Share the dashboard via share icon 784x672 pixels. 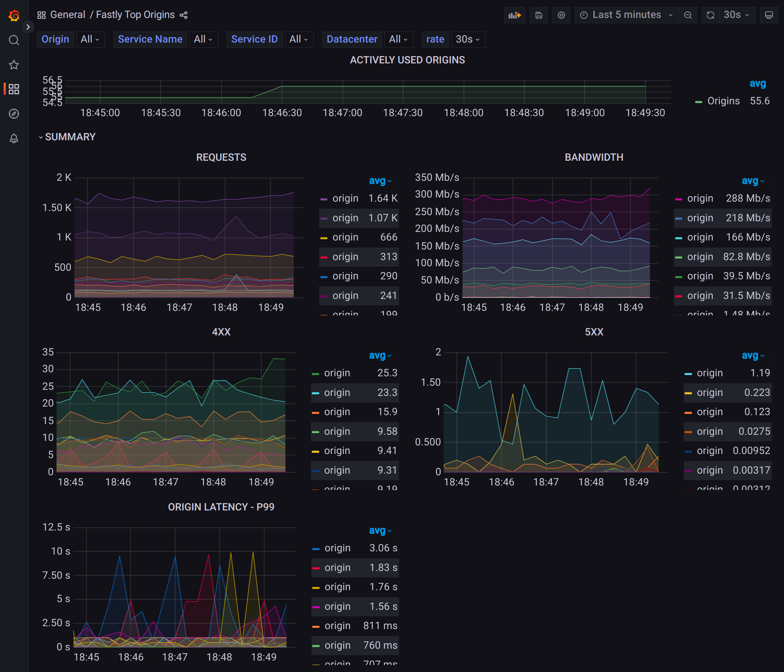[x=184, y=15]
